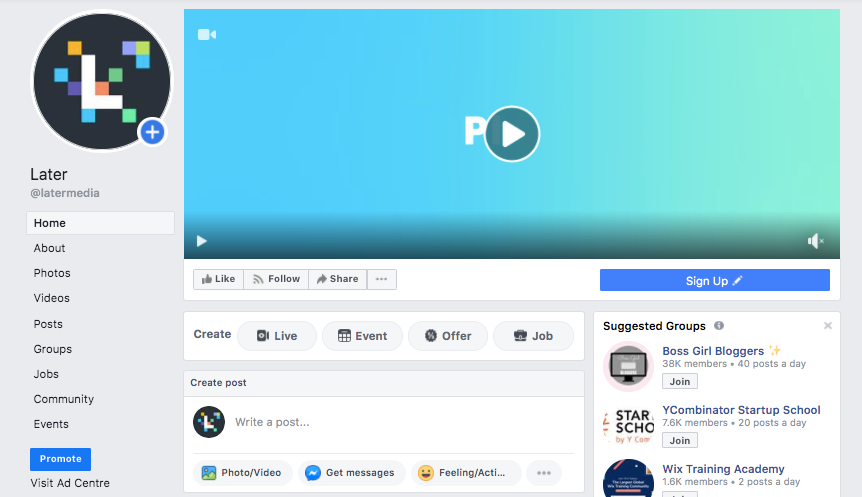Like the Later page
Screen dimensions: 862x497
point(218,279)
